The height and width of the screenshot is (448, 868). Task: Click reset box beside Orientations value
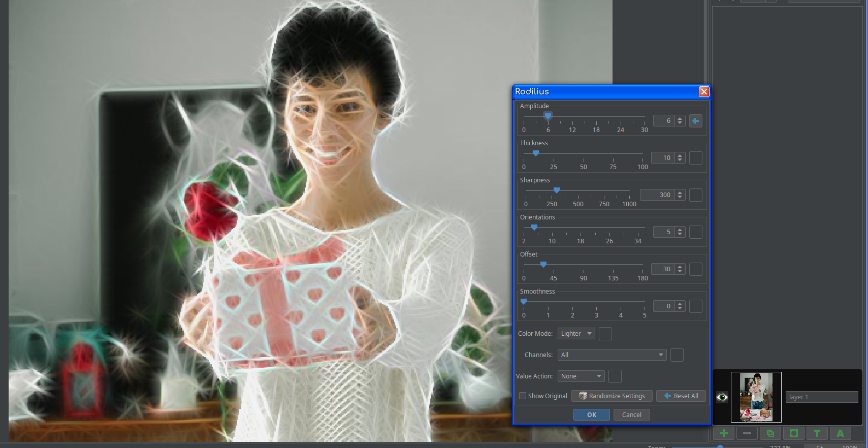696,232
